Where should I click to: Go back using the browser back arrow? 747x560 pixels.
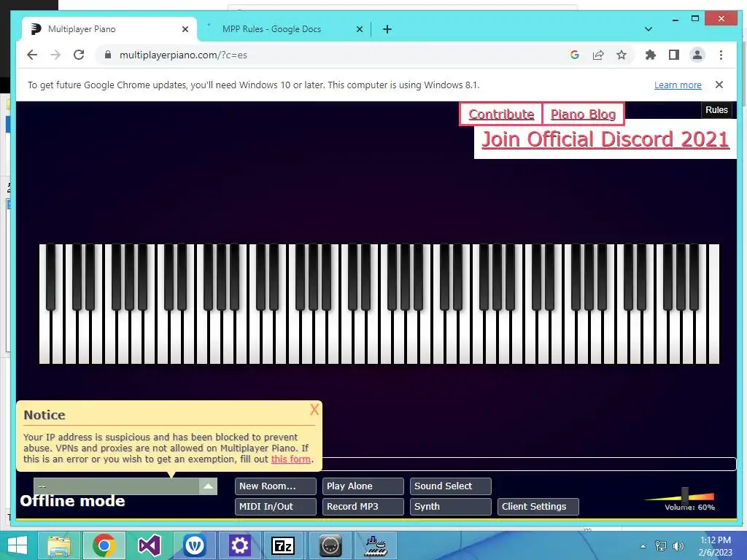[x=32, y=55]
